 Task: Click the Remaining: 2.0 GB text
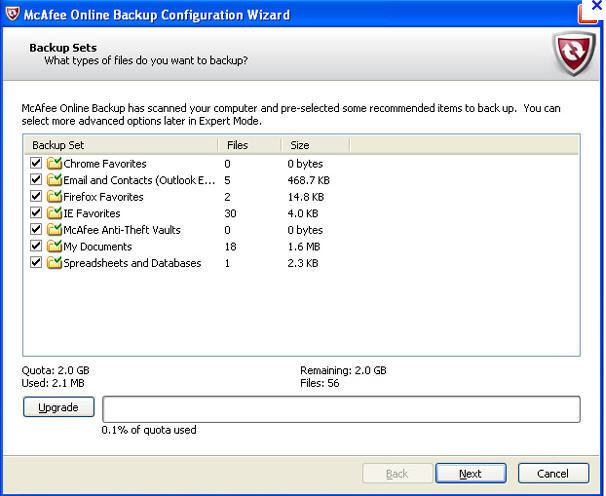(x=343, y=370)
